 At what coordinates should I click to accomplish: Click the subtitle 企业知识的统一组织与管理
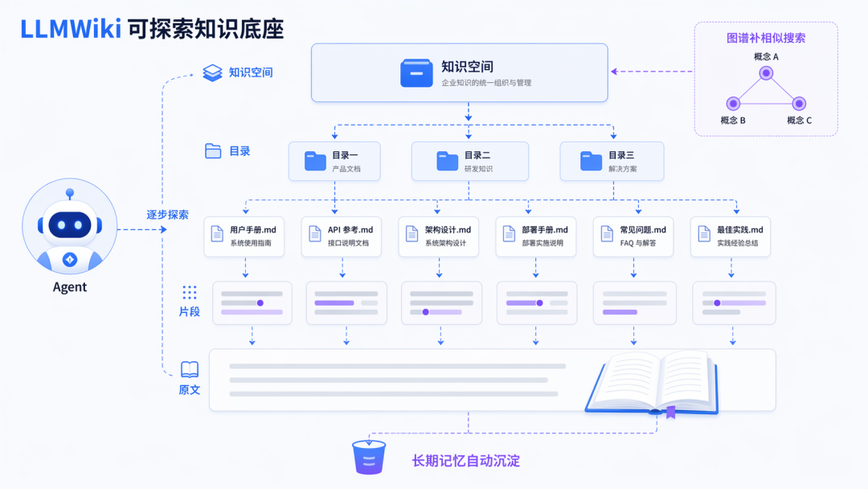pyautogui.click(x=486, y=83)
